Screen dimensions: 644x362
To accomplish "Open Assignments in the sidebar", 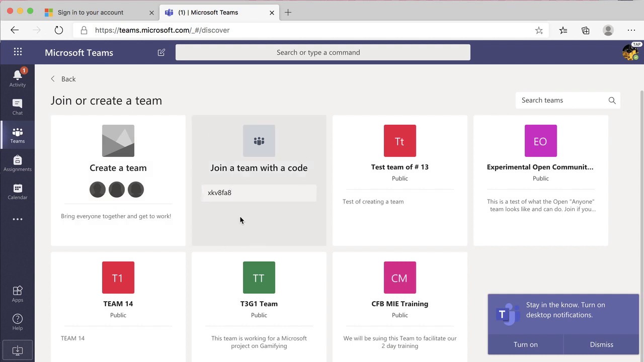I will (x=17, y=163).
